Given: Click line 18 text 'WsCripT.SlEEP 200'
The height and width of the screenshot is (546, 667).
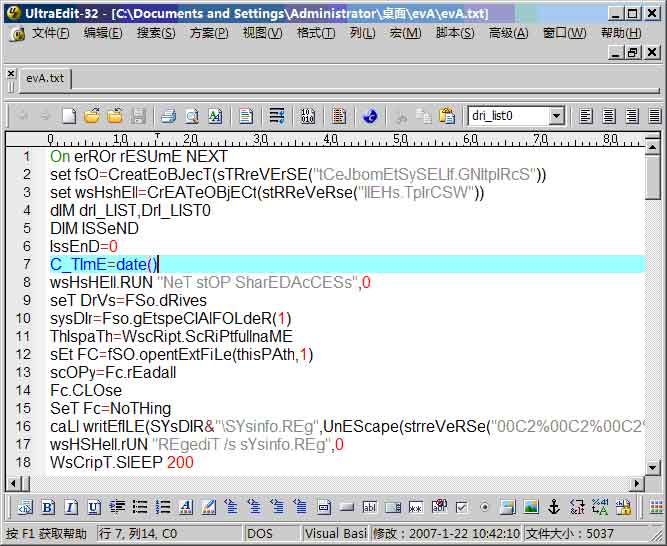Looking at the screenshot, I should click(122, 462).
